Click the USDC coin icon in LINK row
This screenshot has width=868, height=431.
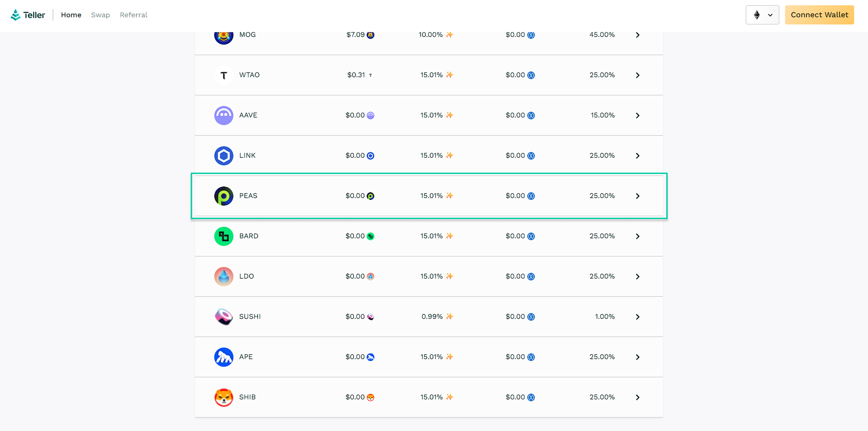tap(531, 156)
